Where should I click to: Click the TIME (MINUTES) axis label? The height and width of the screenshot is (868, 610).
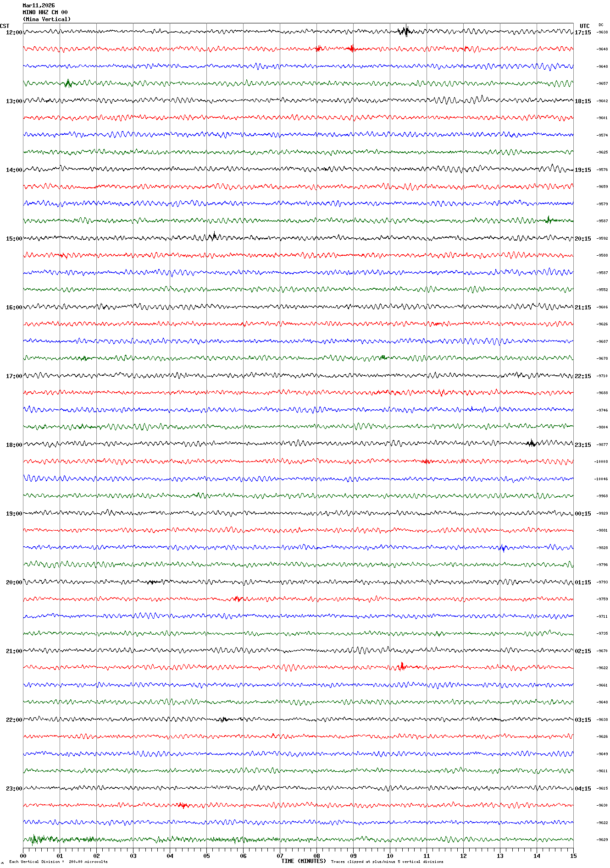tap(304, 861)
